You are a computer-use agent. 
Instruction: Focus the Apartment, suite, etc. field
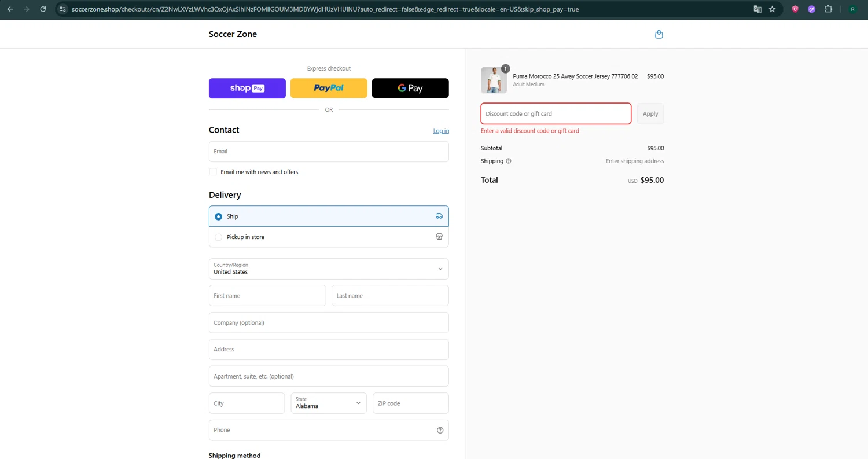[x=329, y=376]
